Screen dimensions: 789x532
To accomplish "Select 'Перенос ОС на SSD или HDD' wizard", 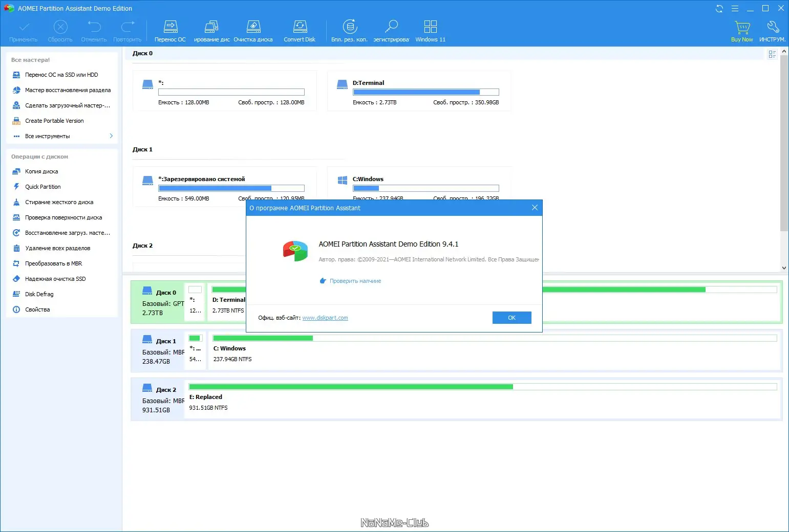I will click(x=61, y=75).
